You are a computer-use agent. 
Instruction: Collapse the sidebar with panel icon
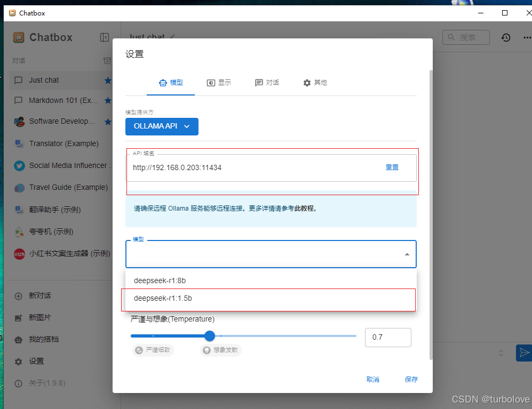coord(105,37)
